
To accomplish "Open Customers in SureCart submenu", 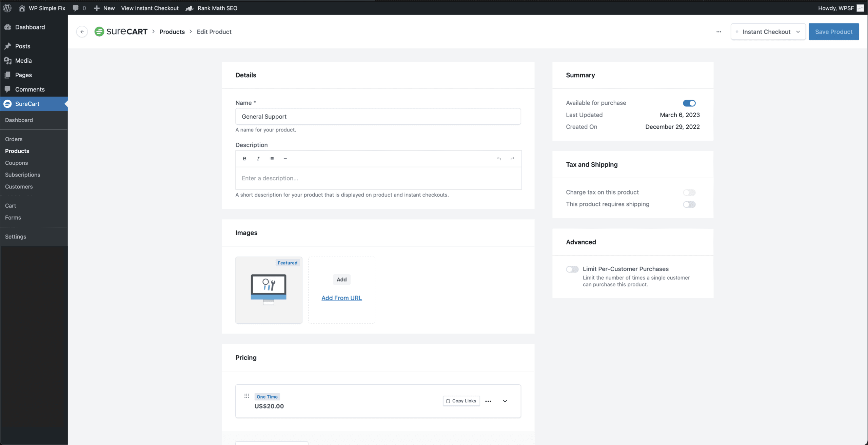I will coord(19,186).
